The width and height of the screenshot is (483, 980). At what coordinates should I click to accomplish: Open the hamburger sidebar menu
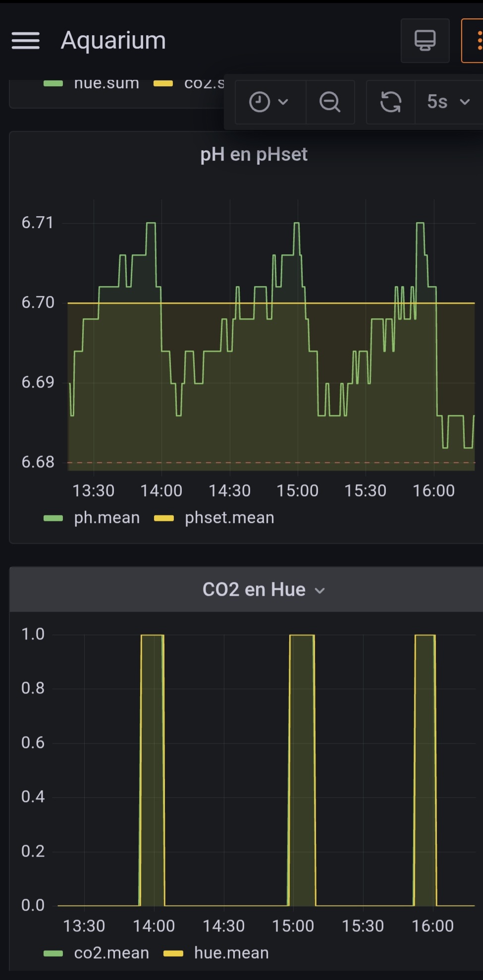point(26,41)
